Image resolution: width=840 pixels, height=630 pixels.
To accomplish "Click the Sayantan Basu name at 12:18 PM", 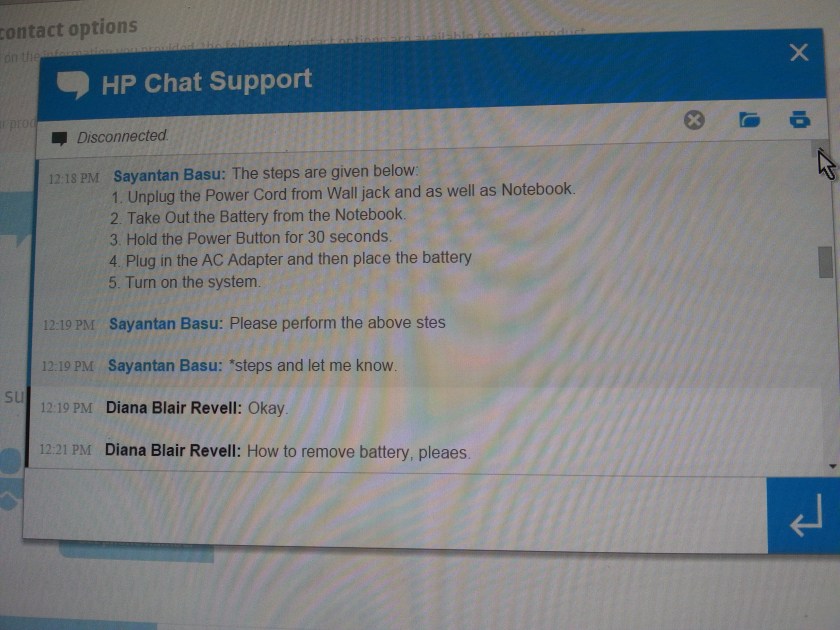I will [169, 175].
